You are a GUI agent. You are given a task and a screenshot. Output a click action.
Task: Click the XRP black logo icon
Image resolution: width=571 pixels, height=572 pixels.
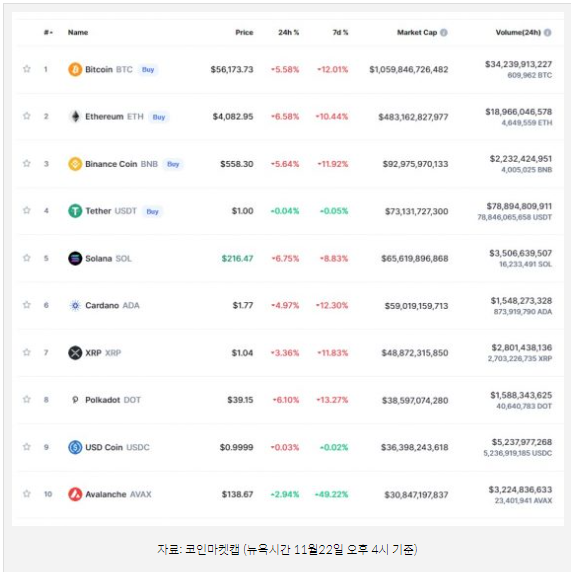[75, 353]
